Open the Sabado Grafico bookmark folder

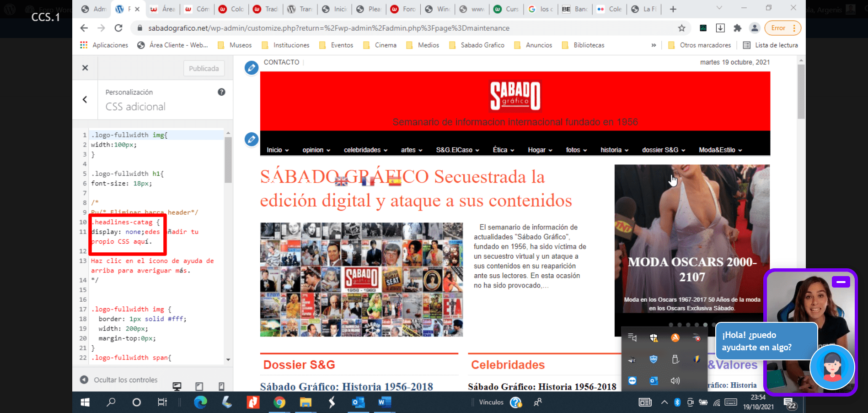[x=477, y=45]
